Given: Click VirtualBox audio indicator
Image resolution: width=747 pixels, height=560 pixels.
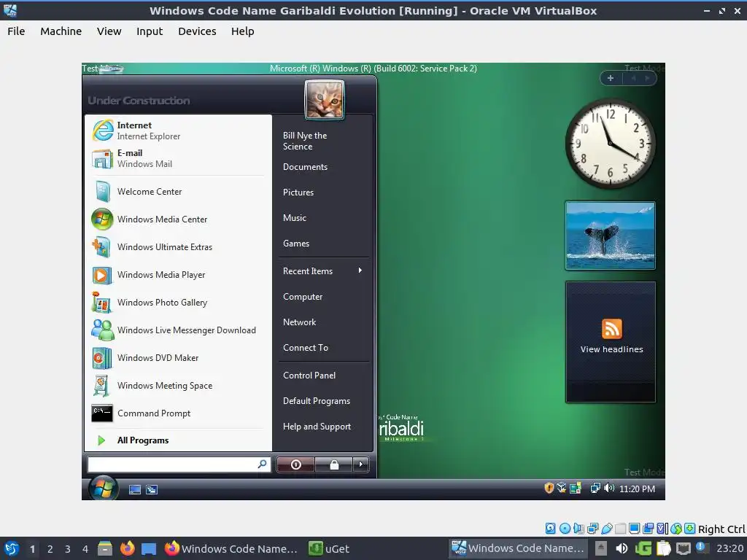Looking at the screenshot, I should click(578, 528).
